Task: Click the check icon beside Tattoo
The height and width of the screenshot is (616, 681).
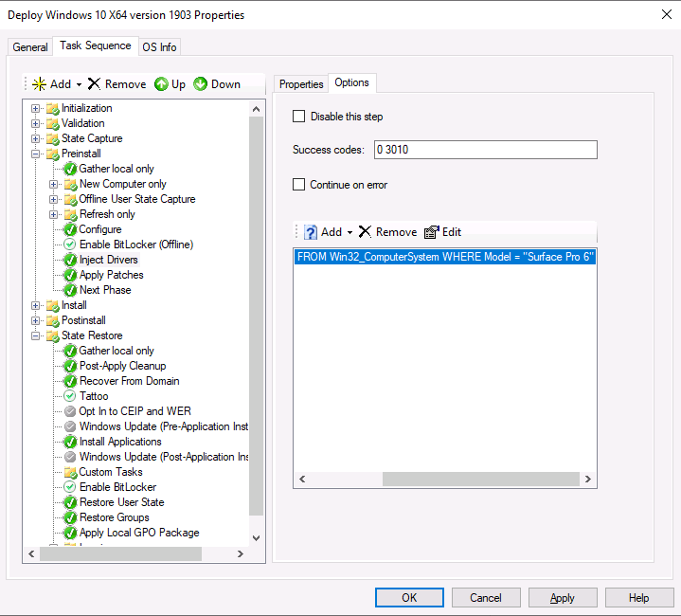Action: (70, 396)
